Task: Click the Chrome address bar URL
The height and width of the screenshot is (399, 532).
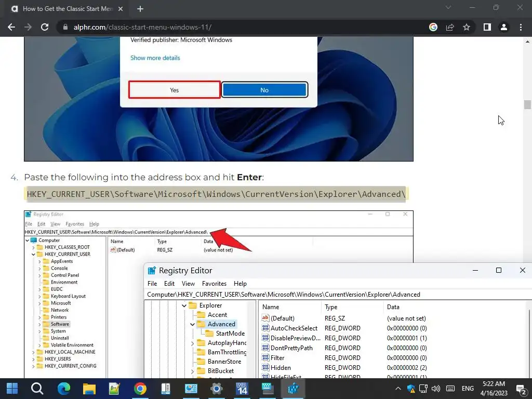Action: 142,27
